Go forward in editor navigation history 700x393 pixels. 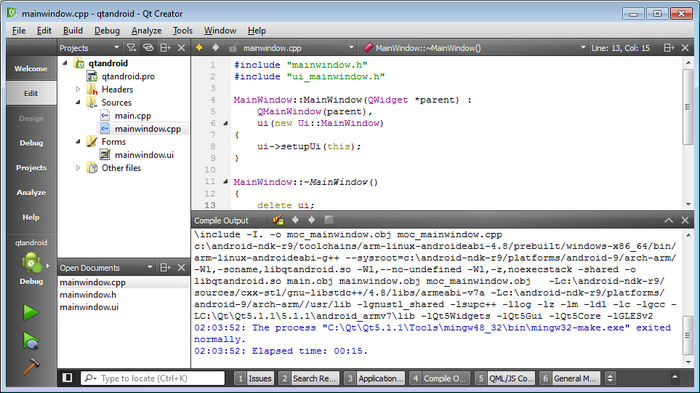point(216,47)
